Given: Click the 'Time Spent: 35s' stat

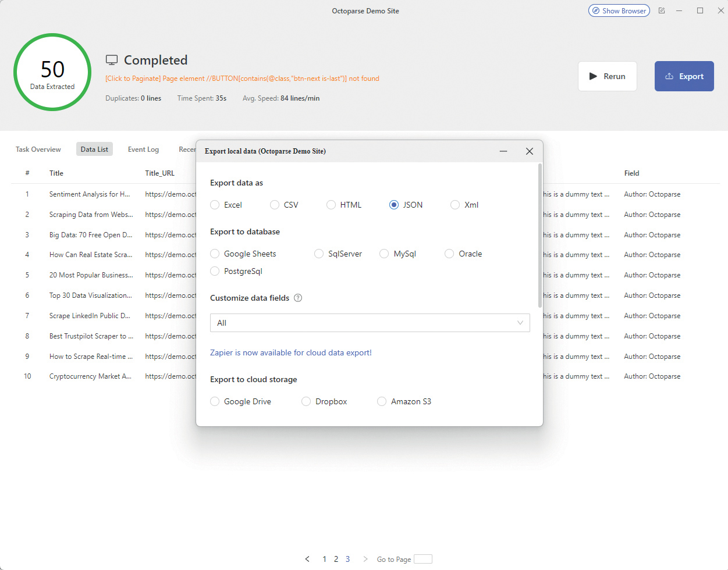Looking at the screenshot, I should [202, 98].
